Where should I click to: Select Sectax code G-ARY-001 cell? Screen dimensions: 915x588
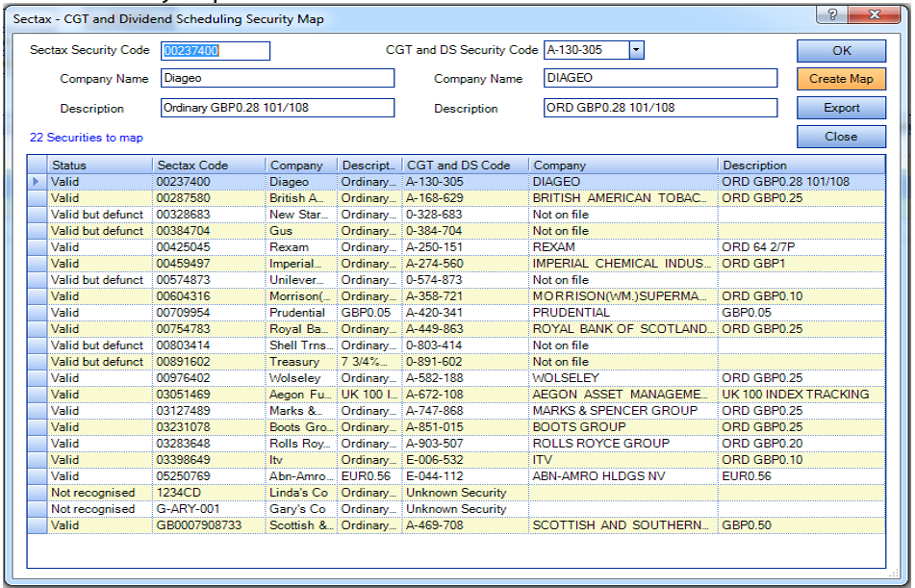[209, 508]
